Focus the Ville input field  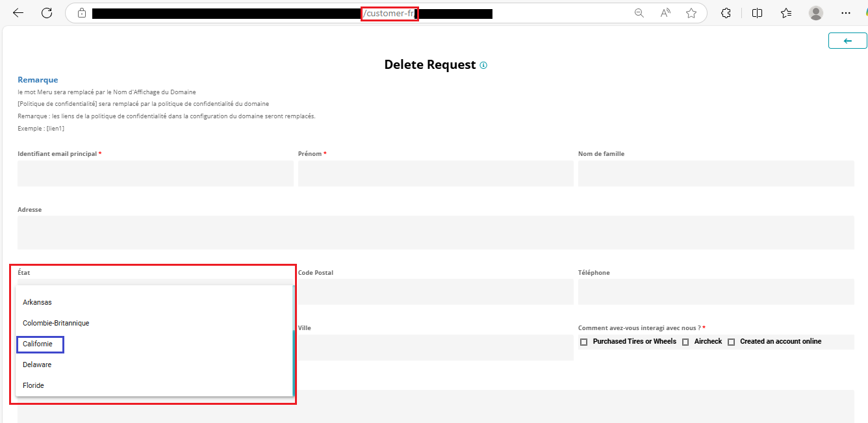[x=435, y=348]
